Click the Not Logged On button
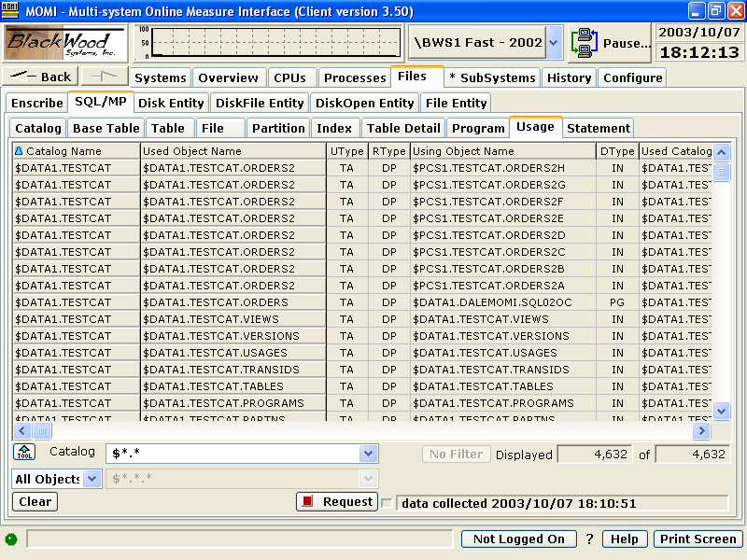 click(519, 539)
